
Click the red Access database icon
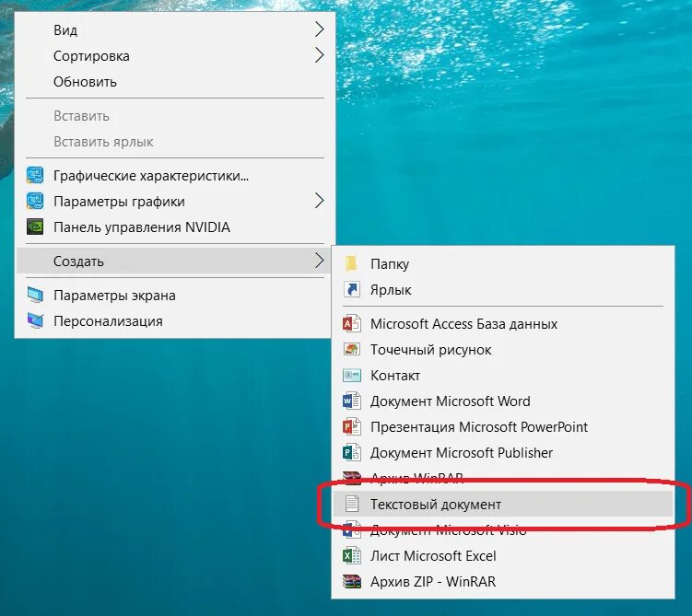point(352,324)
